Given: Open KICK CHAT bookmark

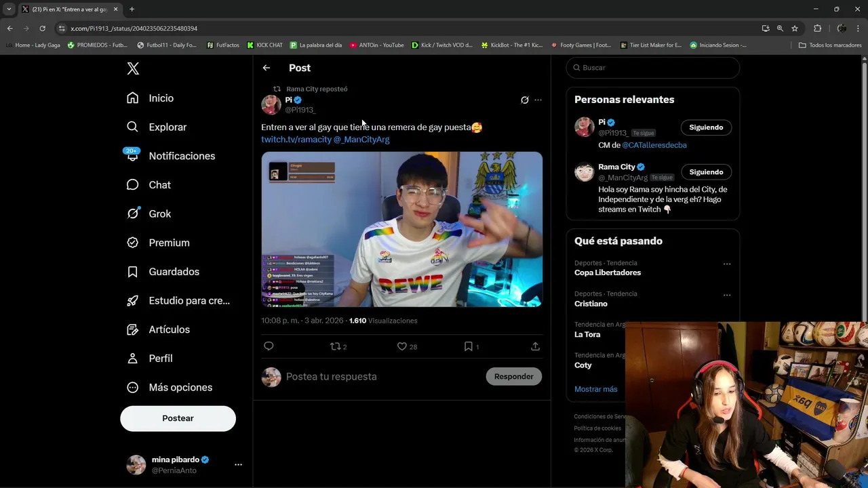Looking at the screenshot, I should pos(264,45).
